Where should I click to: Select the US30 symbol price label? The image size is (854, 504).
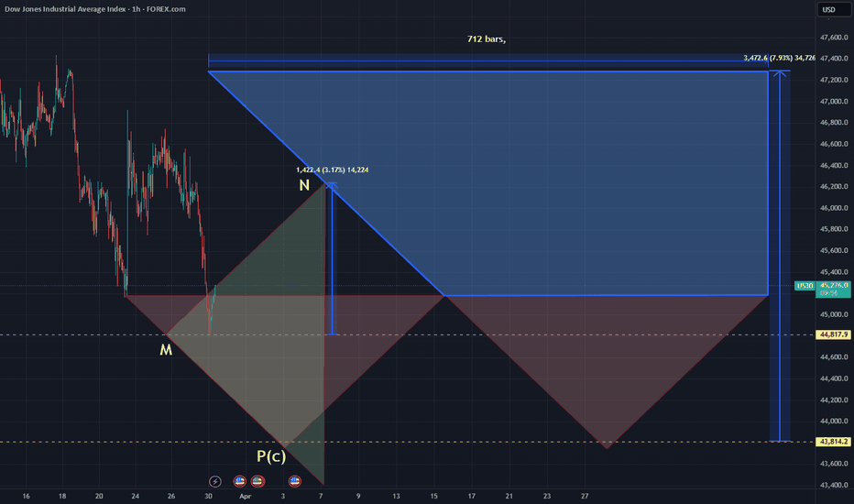805,286
